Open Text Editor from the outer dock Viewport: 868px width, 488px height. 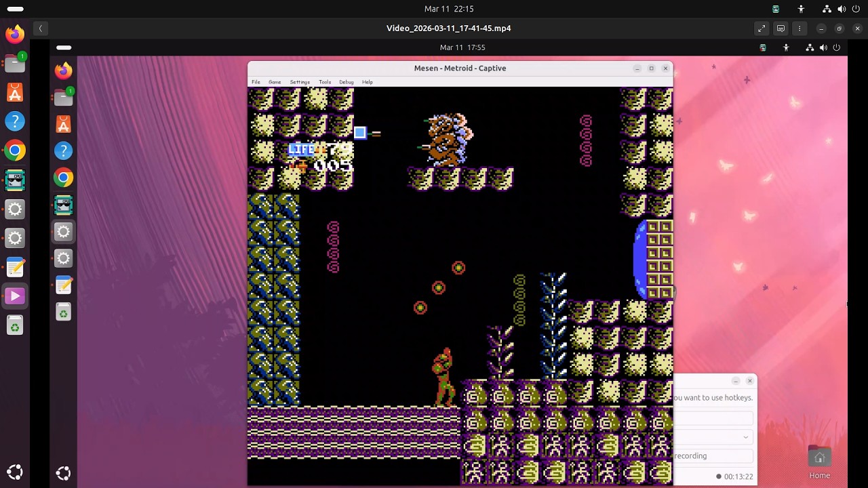pos(15,267)
